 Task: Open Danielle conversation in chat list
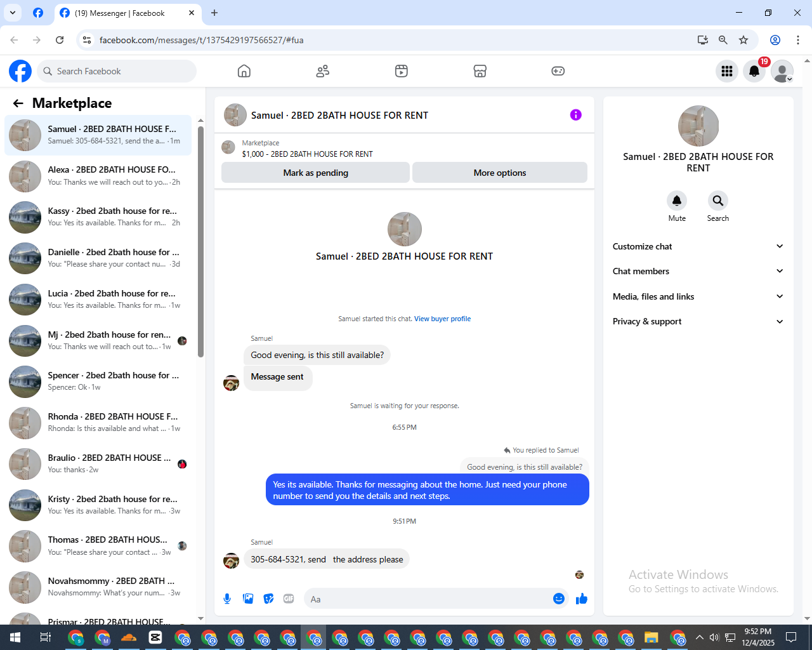pyautogui.click(x=98, y=258)
